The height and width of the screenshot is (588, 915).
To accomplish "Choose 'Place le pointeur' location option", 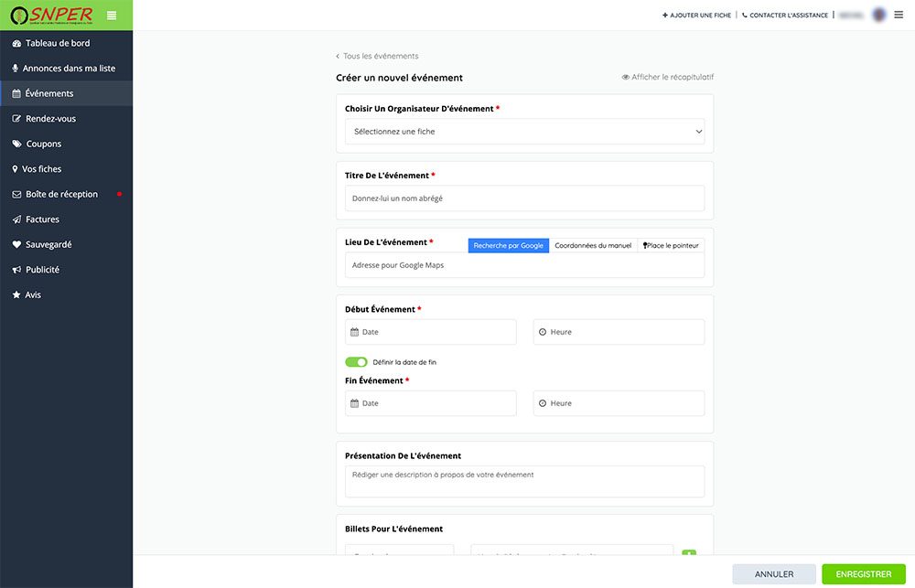I will coord(671,245).
